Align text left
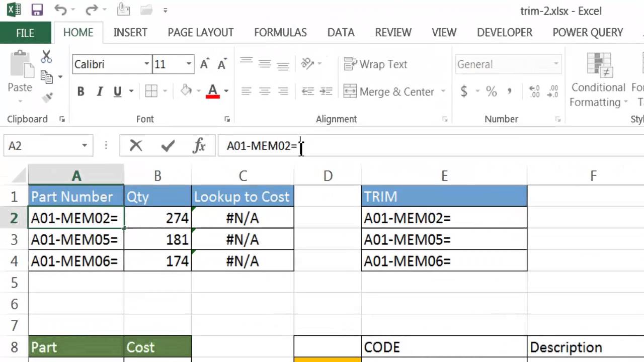 [246, 92]
